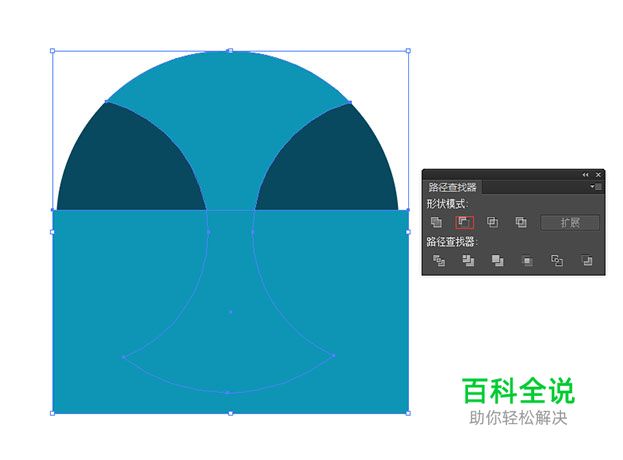Close the Pathfinder panel
Screen dimensions: 623x460
pos(598,174)
